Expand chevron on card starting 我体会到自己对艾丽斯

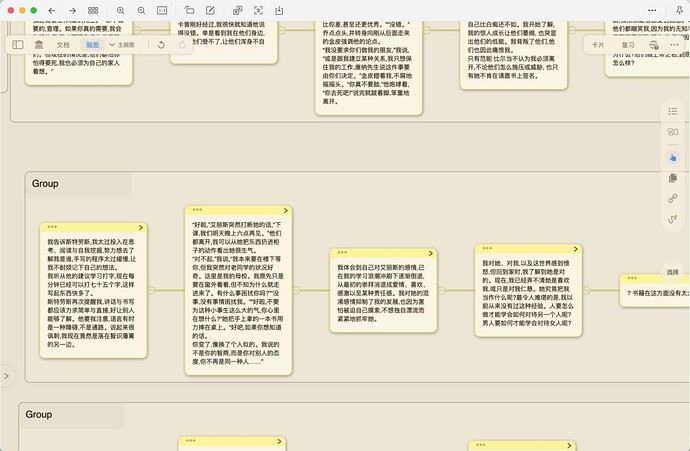431,253
